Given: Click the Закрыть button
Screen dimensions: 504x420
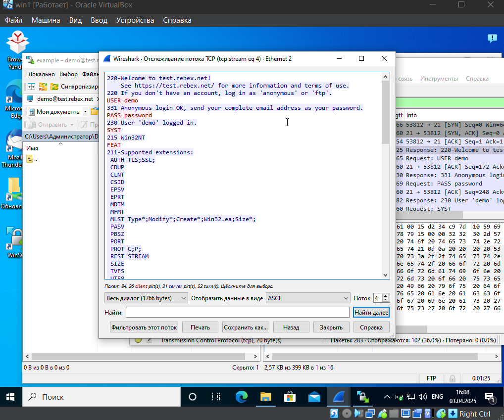Looking at the screenshot, I should click(x=331, y=327).
